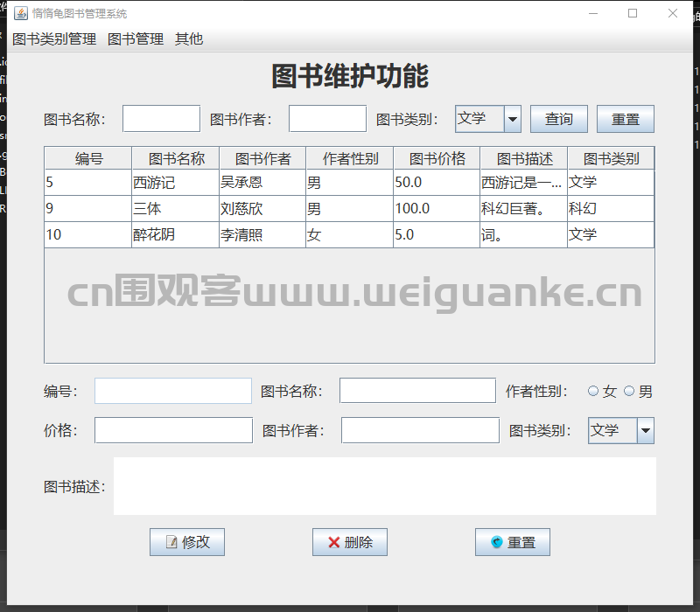Click the 图书类别 column header
Viewport: 700px width, 612px height.
611,158
